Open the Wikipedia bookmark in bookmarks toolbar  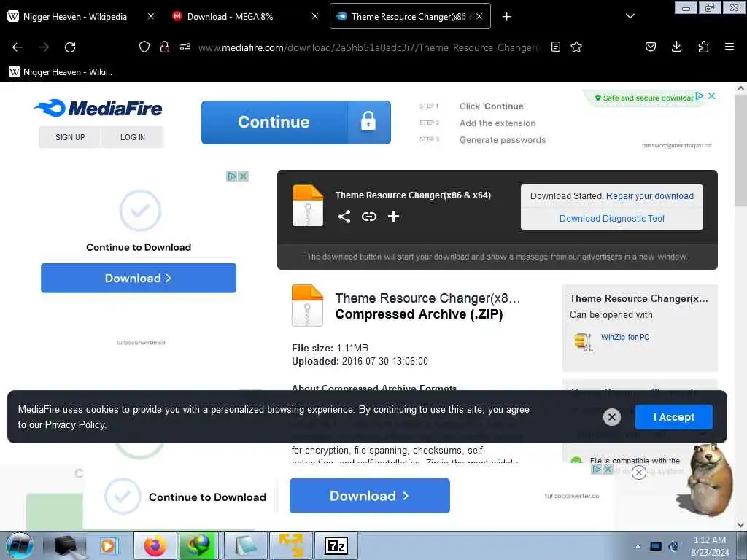pos(61,72)
